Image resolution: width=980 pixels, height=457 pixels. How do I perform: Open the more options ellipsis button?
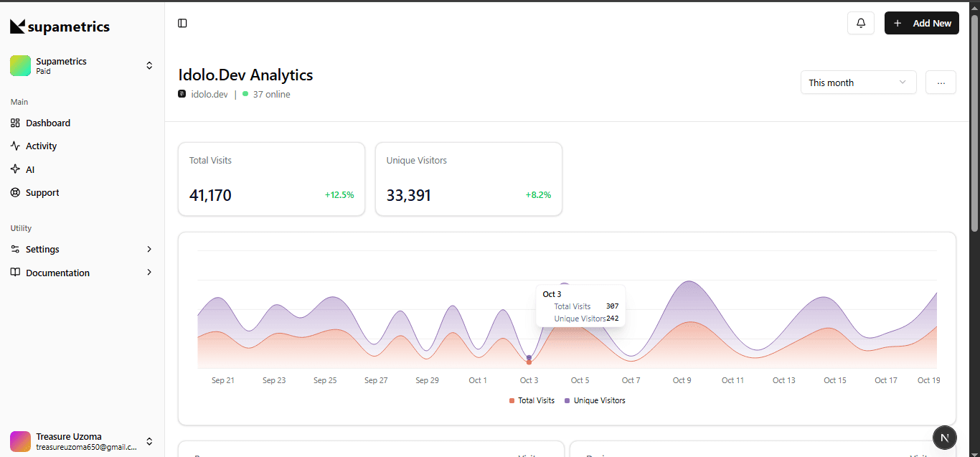pyautogui.click(x=941, y=83)
